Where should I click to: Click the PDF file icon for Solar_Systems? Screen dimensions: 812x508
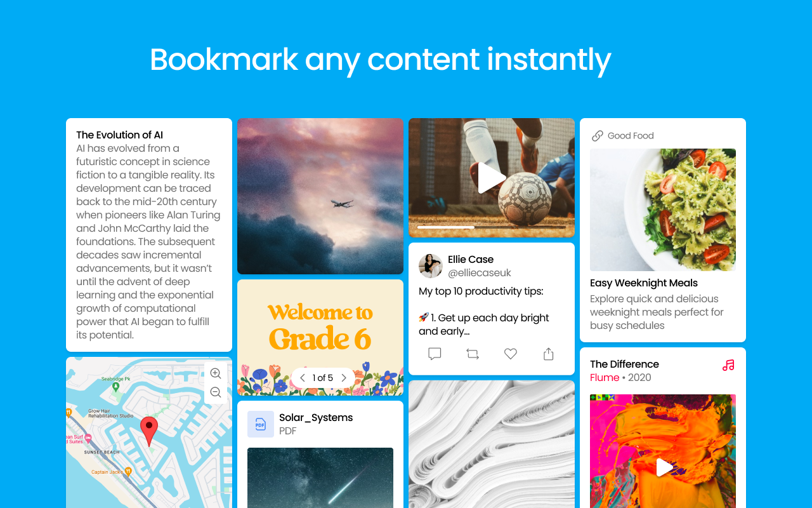point(261,424)
